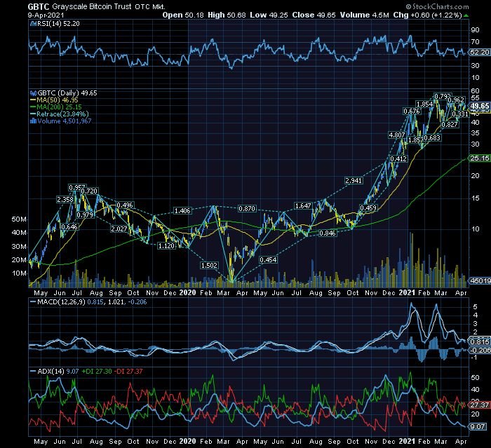Viewport: 491px width, 448px height.
Task: Click the Volume 4,501,967 legend entry
Action: point(65,121)
